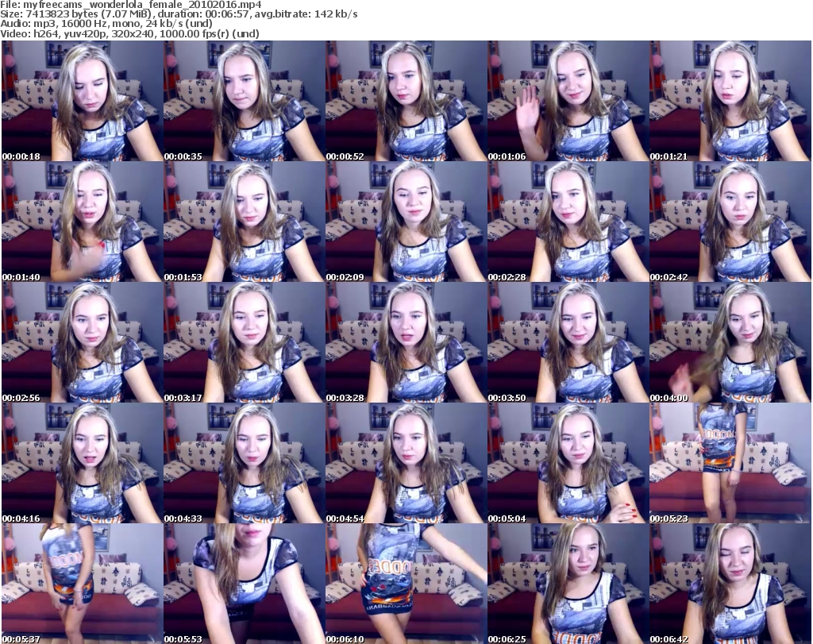Open the frame at 00:01:06
Screen dimensions: 813x644
tap(568, 101)
